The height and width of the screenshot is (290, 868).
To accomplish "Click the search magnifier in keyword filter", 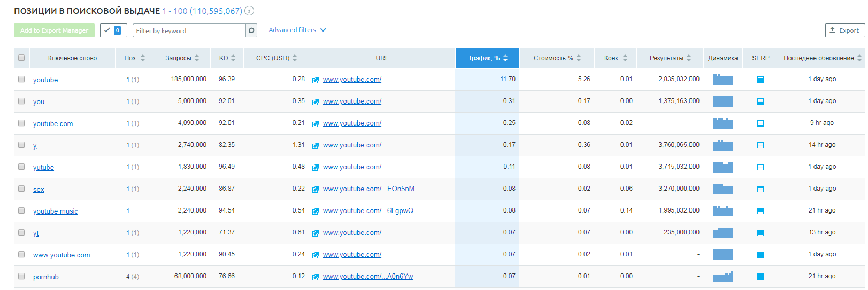I will click(x=251, y=30).
